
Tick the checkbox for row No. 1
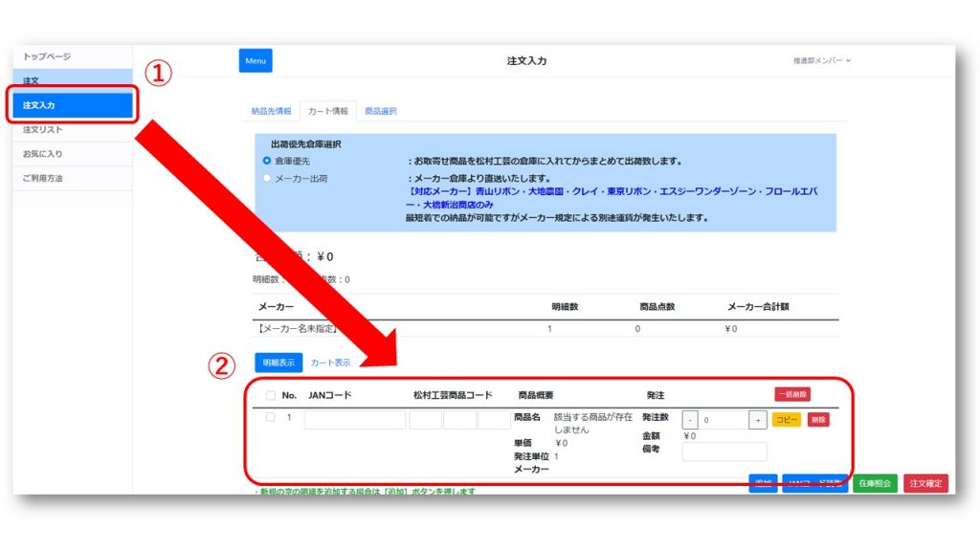point(271,417)
